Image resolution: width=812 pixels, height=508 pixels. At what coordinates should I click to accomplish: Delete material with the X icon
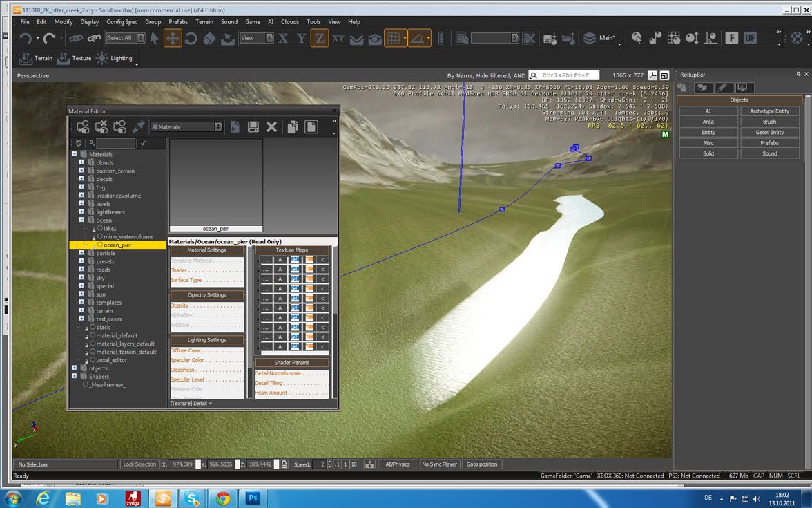271,126
